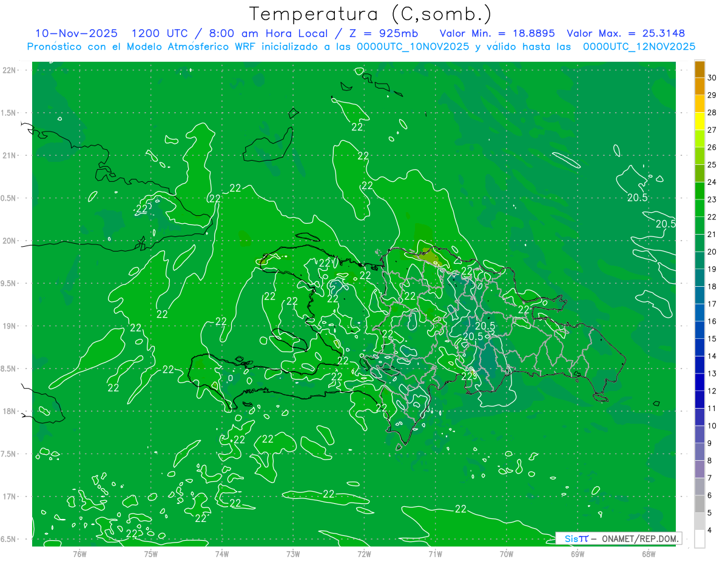
Task: Click the chart title Temperatura (C,somb.)
Action: (x=371, y=13)
